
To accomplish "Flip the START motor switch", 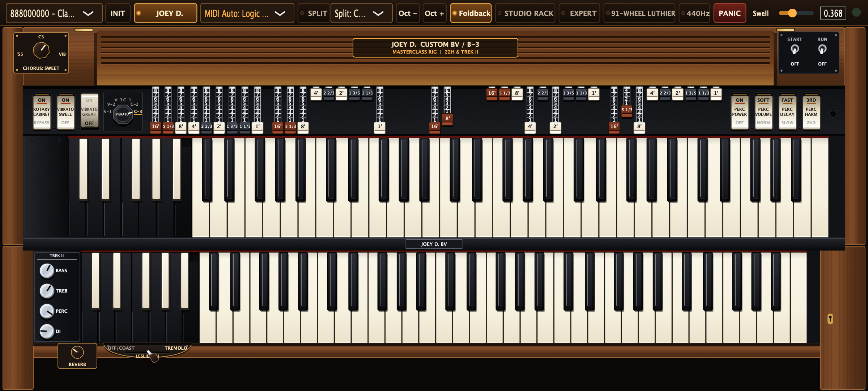I will (795, 49).
